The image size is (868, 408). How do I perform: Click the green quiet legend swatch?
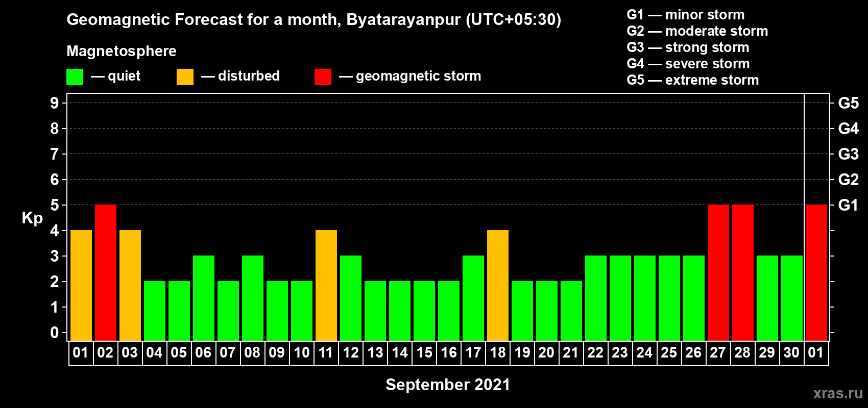[75, 77]
